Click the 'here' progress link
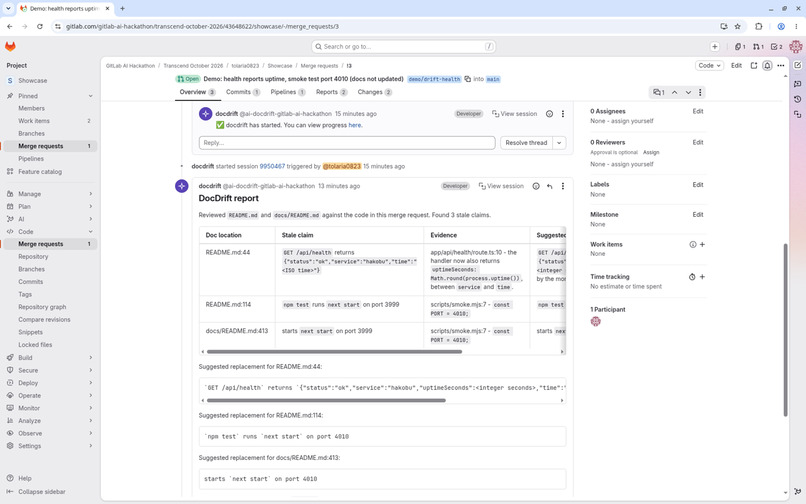This screenshot has height=504, width=806. [355, 125]
